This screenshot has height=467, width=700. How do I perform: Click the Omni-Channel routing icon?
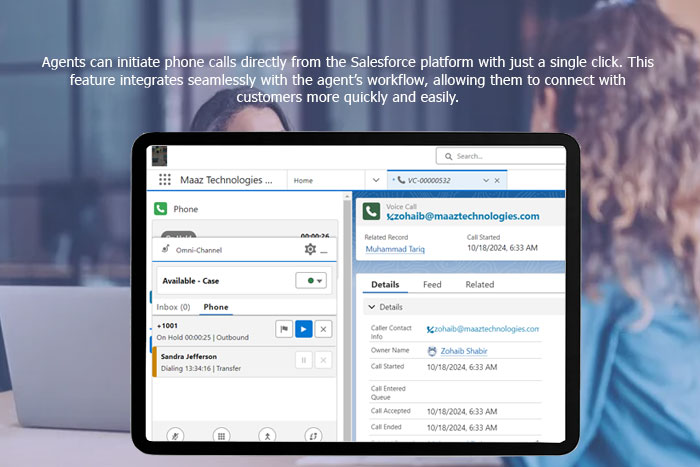pyautogui.click(x=166, y=249)
